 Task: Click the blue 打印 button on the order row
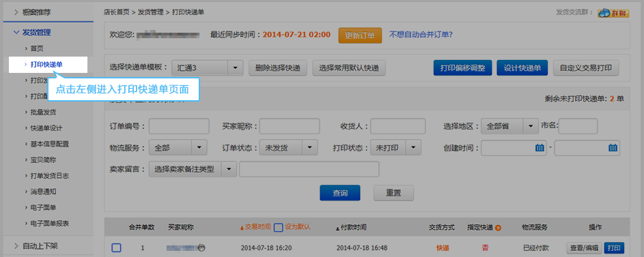(614, 248)
